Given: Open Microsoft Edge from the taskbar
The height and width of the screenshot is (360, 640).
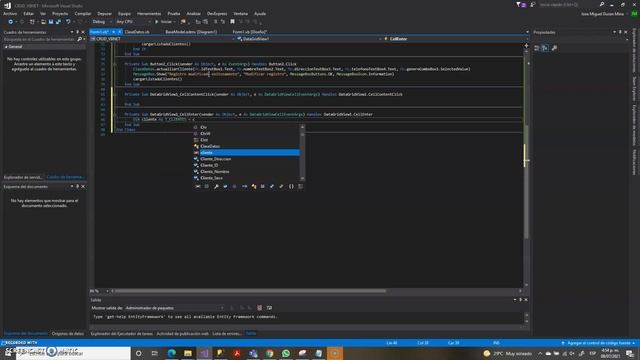Looking at the screenshot, I should pos(171,353).
